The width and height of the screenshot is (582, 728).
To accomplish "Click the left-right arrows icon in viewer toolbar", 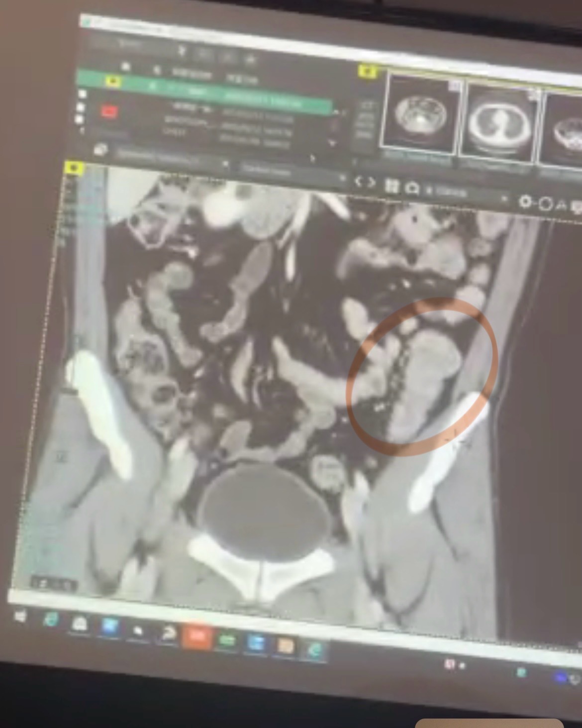I will (x=365, y=183).
